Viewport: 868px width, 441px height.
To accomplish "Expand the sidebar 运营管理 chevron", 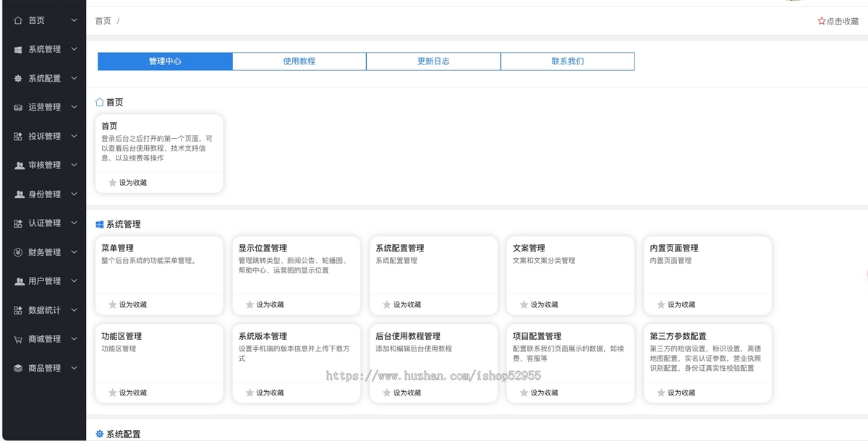I will pyautogui.click(x=74, y=107).
